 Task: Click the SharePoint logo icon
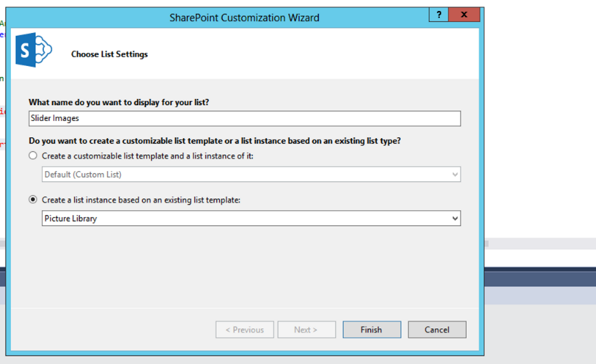[x=34, y=49]
